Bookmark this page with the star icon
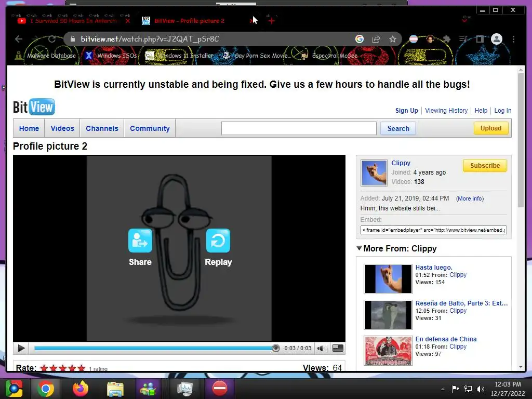Image resolution: width=532 pixels, height=399 pixels. [393, 39]
